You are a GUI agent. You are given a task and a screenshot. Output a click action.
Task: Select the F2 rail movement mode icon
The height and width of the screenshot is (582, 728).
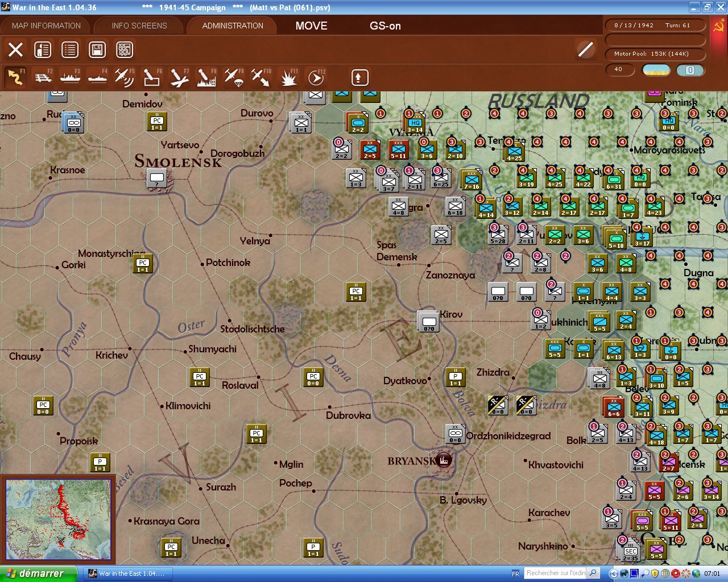point(43,77)
